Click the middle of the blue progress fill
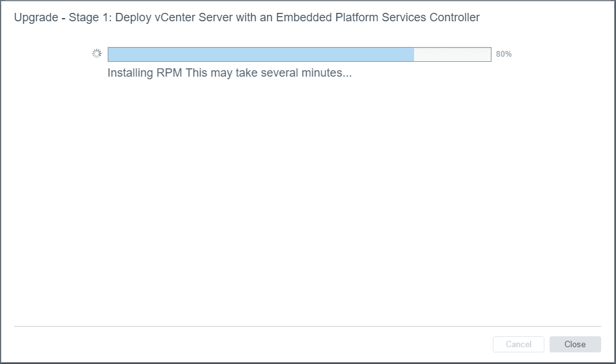616x364 pixels. point(261,54)
